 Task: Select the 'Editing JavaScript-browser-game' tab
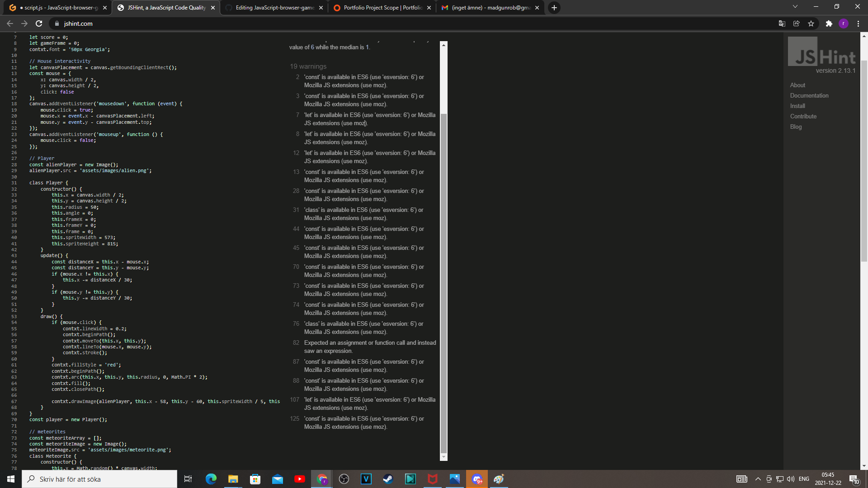pyautogui.click(x=271, y=7)
